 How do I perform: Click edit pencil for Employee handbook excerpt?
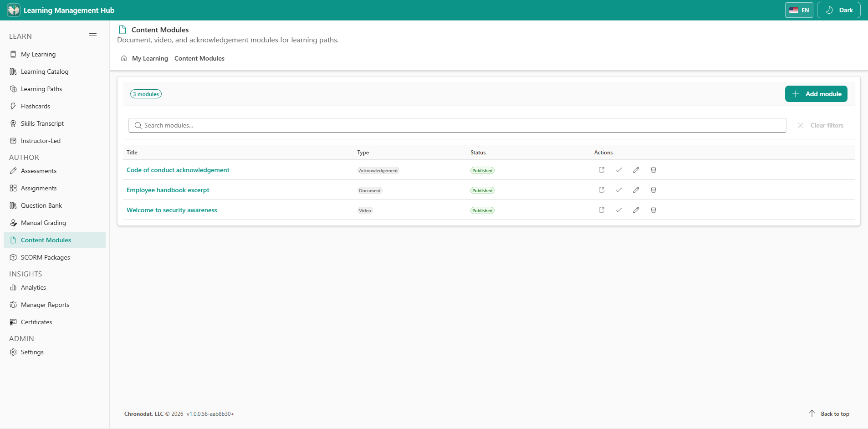[x=636, y=190]
